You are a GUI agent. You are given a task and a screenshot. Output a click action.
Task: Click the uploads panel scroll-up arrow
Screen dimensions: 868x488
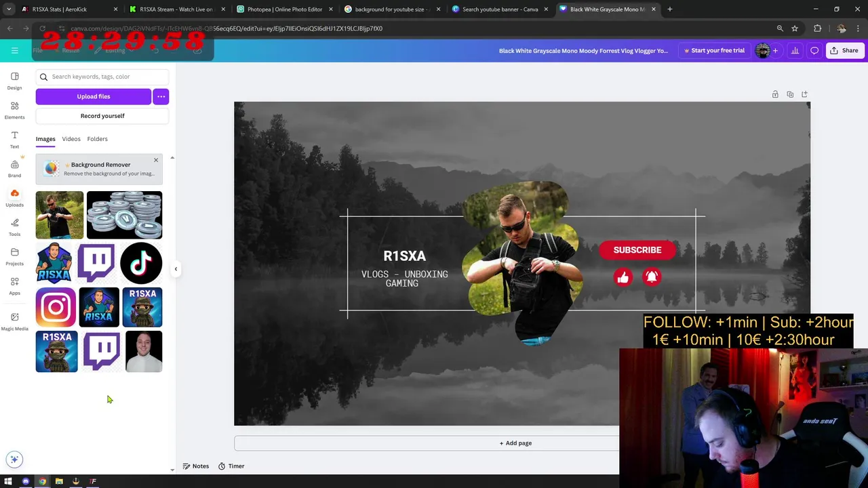pyautogui.click(x=172, y=158)
